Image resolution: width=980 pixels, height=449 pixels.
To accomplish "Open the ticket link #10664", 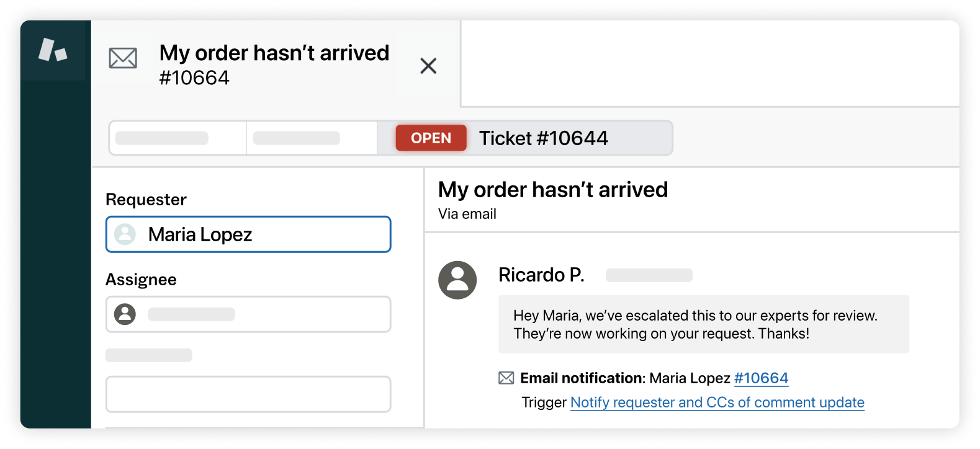I will (x=762, y=378).
